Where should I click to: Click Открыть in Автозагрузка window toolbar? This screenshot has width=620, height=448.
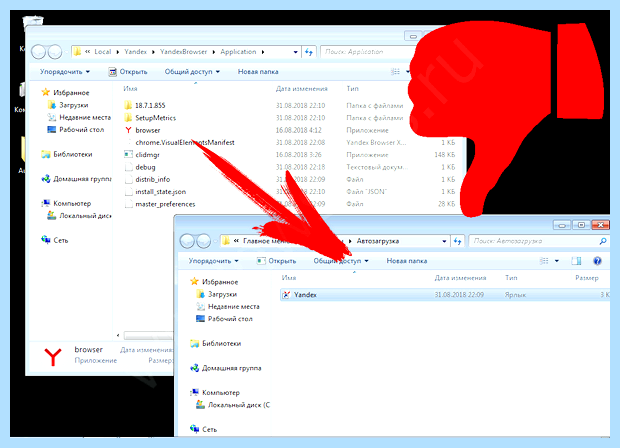[x=276, y=261]
